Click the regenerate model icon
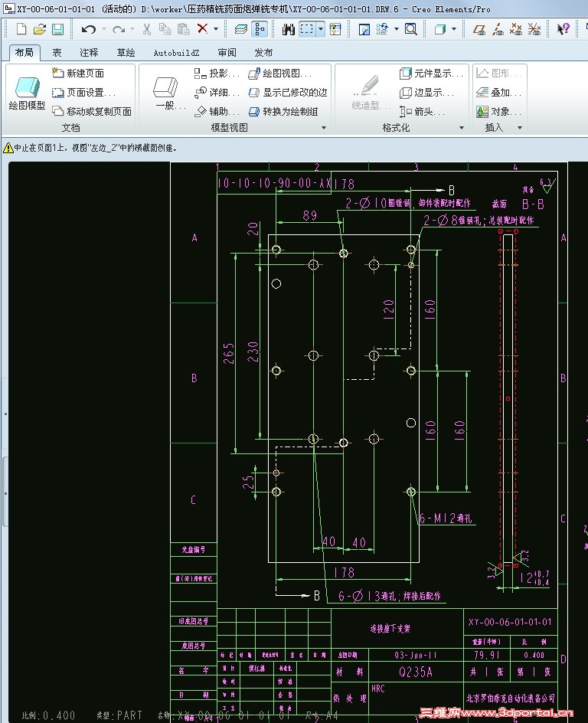Viewport: 588px width, 723px height. point(382,29)
